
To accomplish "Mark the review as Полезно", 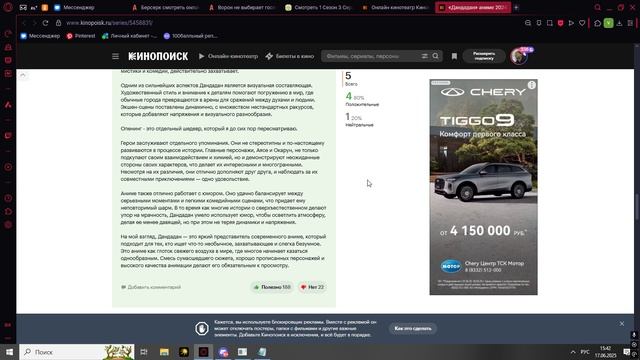I will [x=272, y=287].
